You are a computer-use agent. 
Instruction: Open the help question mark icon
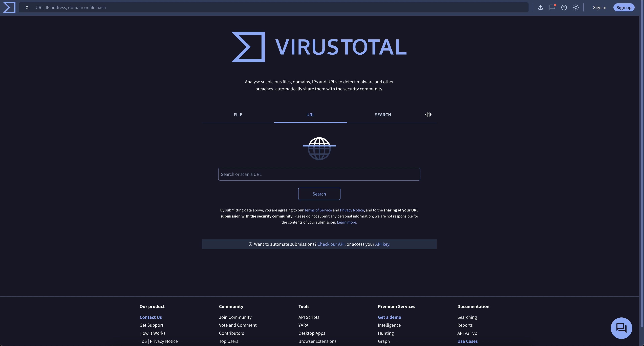(564, 8)
